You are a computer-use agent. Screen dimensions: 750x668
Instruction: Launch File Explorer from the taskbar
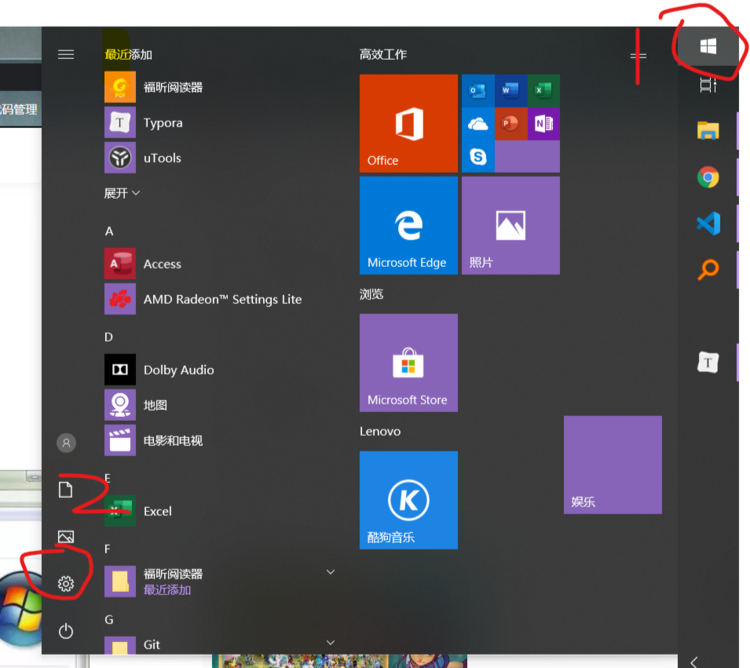[x=708, y=131]
